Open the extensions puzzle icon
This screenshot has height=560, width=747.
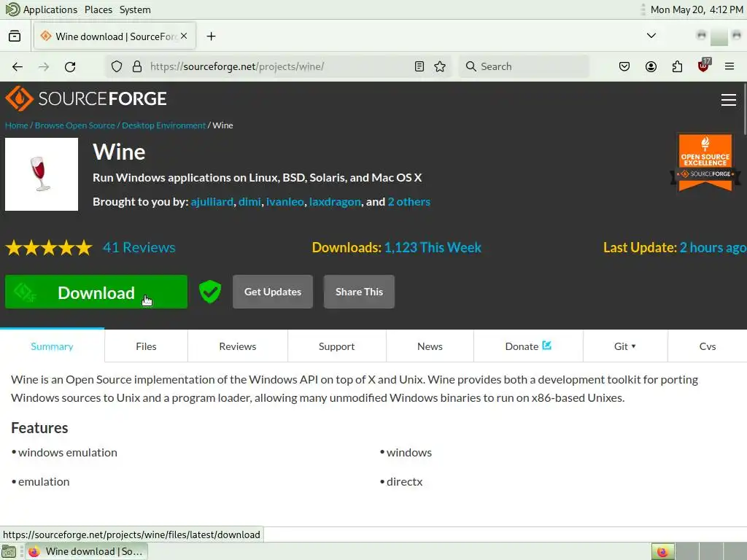pos(677,66)
